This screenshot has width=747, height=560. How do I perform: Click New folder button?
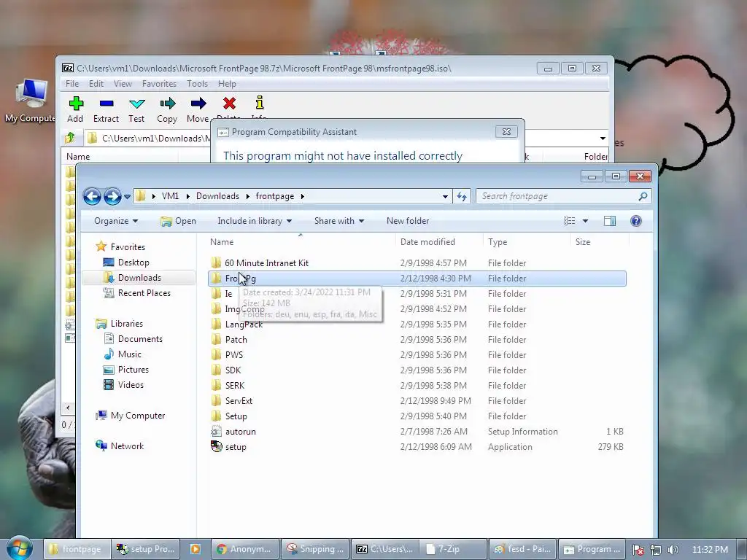[408, 221]
